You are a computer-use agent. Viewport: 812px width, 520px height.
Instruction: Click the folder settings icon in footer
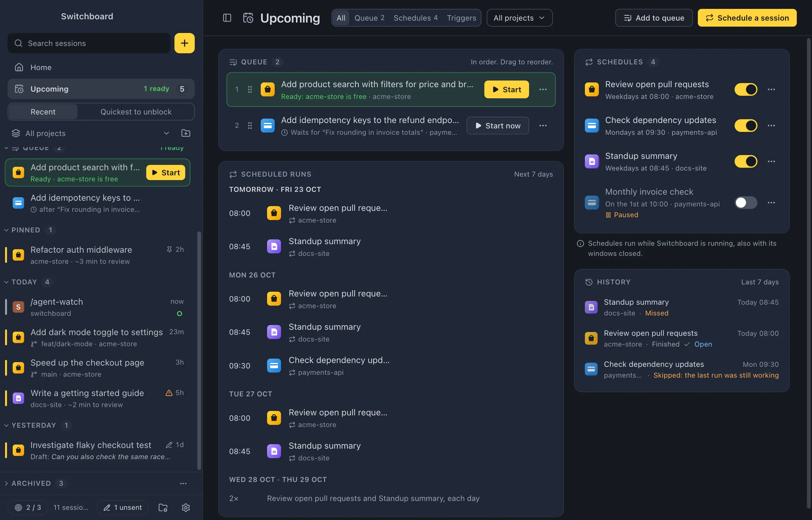163,508
